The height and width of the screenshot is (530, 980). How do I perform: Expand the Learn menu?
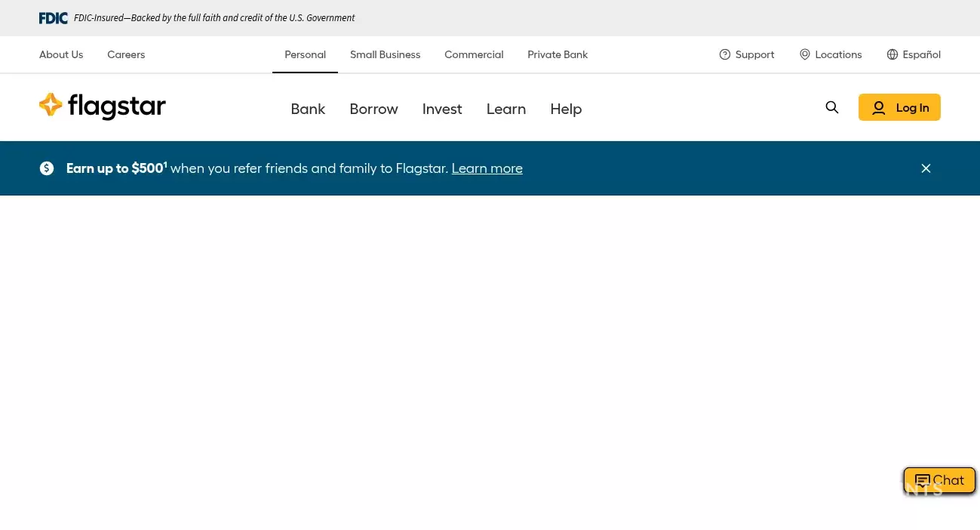pos(505,108)
